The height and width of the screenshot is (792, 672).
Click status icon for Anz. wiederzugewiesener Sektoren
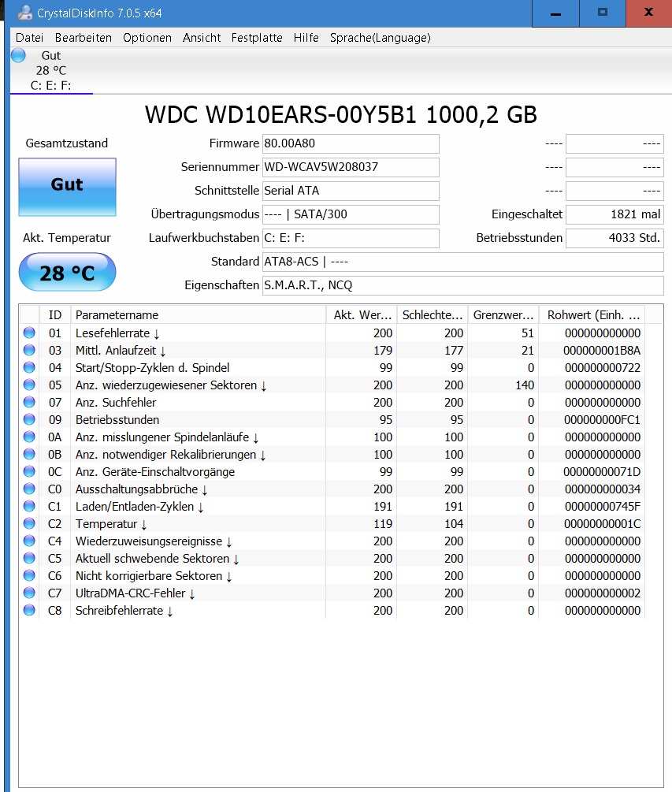(x=29, y=385)
